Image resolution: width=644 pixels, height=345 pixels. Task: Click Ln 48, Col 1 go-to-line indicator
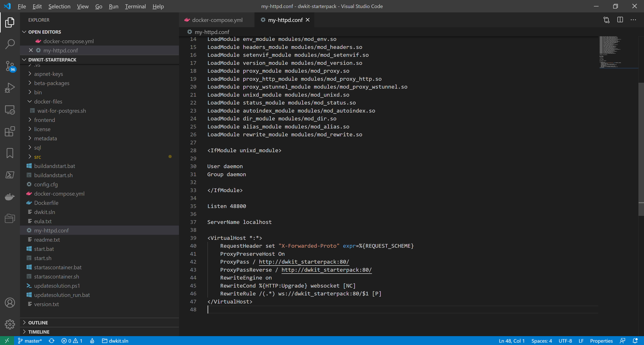[x=512, y=341]
